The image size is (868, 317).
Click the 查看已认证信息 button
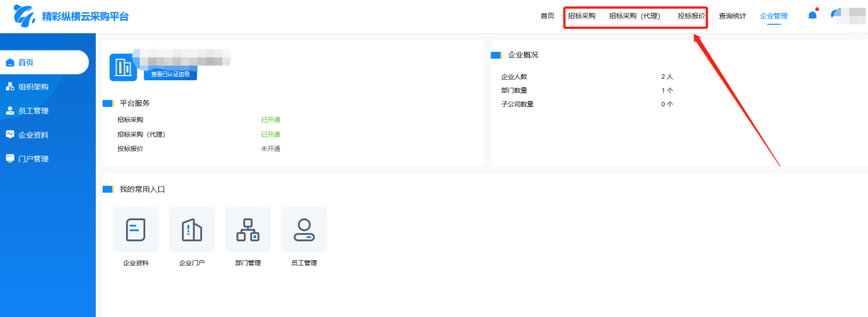click(171, 74)
